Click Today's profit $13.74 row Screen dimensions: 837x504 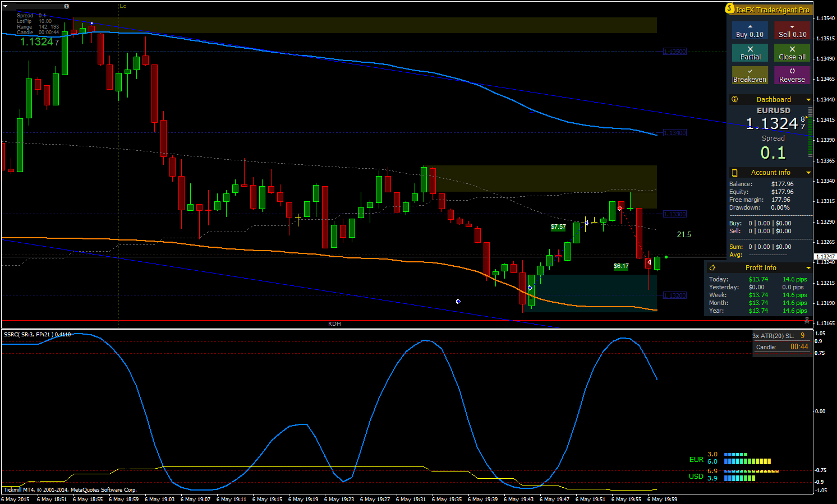click(x=758, y=279)
